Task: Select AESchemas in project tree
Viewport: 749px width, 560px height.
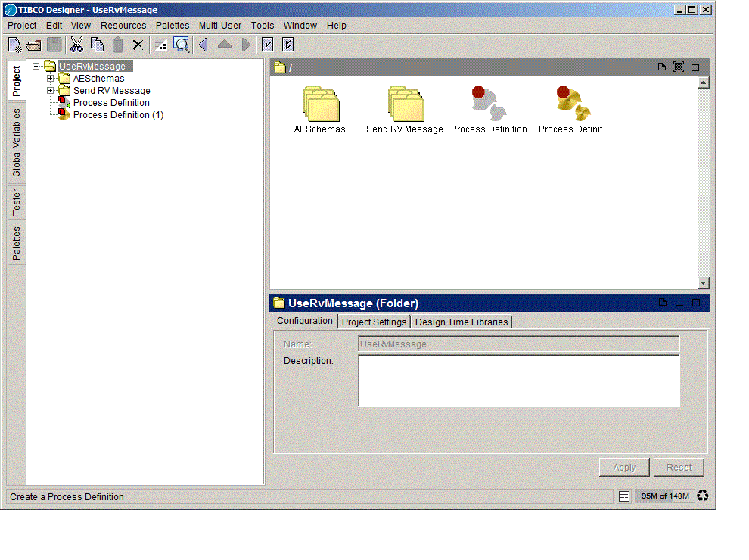Action: (99, 79)
